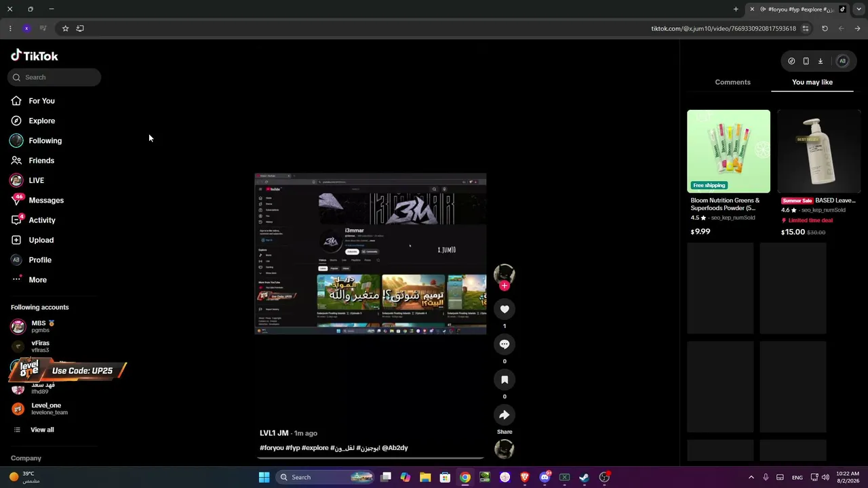
Task: Click the $15.00 price
Action: coord(793,232)
